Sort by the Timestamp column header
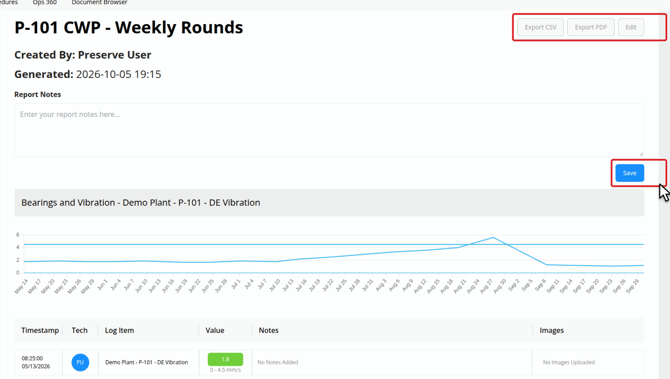Viewport: 670px width, 379px height. tap(40, 330)
